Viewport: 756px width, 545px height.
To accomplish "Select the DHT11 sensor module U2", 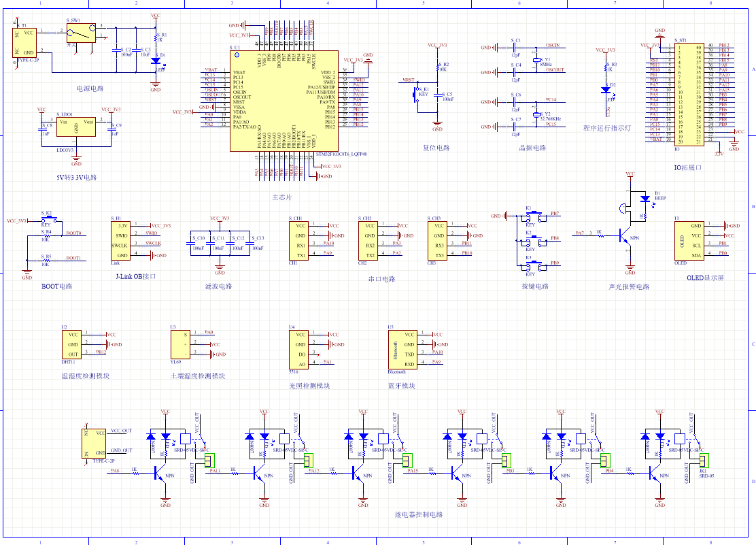I will pyautogui.click(x=73, y=344).
